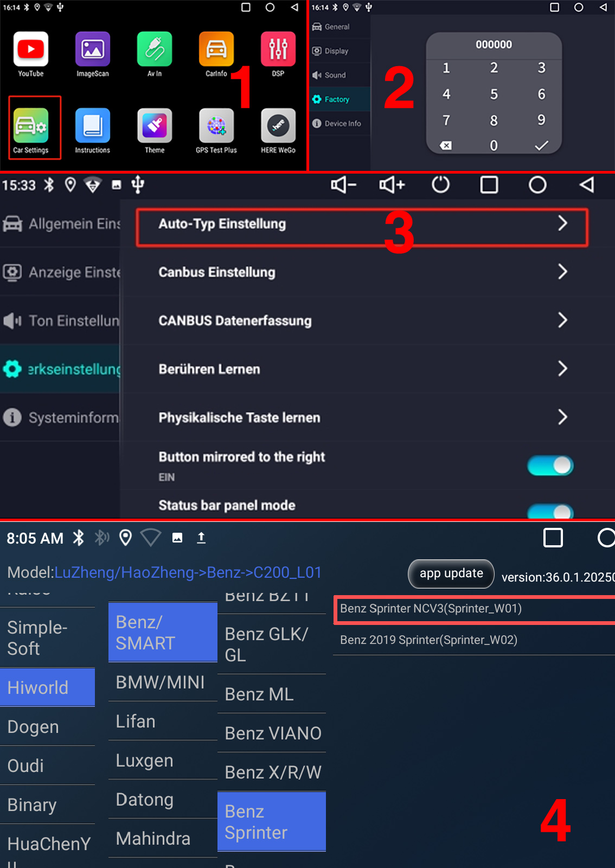This screenshot has height=868, width=615.
Task: Select the Factory settings tab
Action: pos(339,99)
